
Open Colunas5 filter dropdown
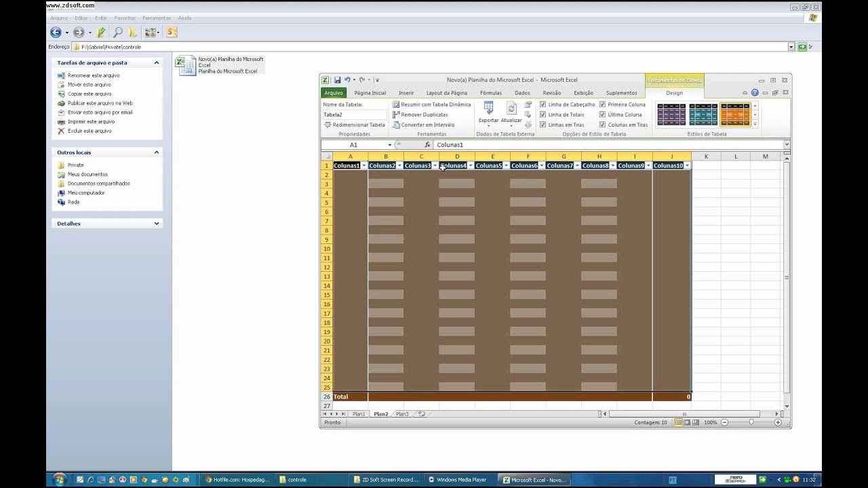click(x=506, y=165)
